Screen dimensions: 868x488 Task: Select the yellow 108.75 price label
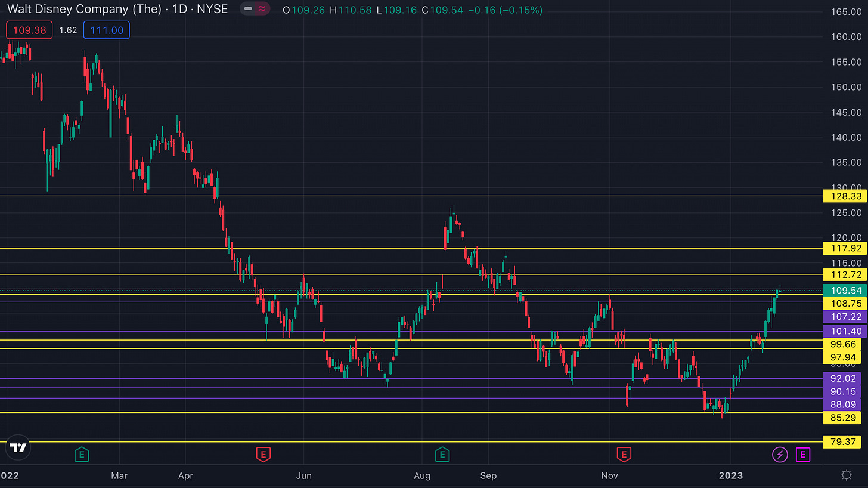click(844, 304)
